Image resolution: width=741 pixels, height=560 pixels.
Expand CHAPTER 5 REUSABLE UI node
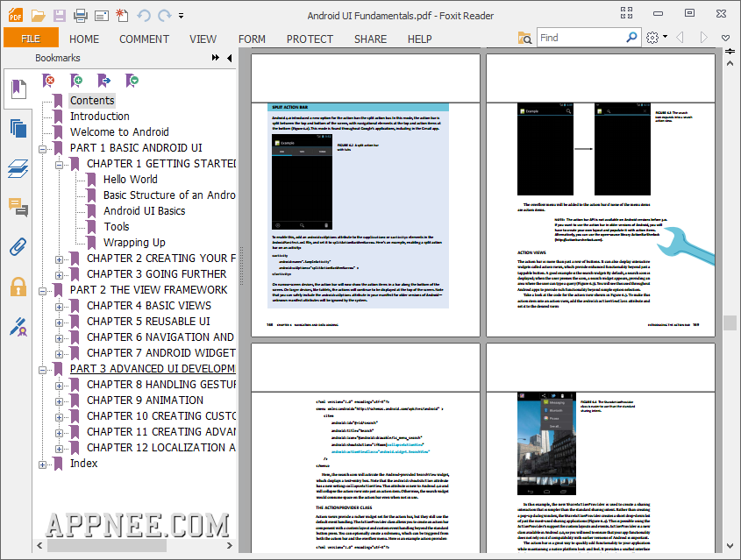(59, 323)
